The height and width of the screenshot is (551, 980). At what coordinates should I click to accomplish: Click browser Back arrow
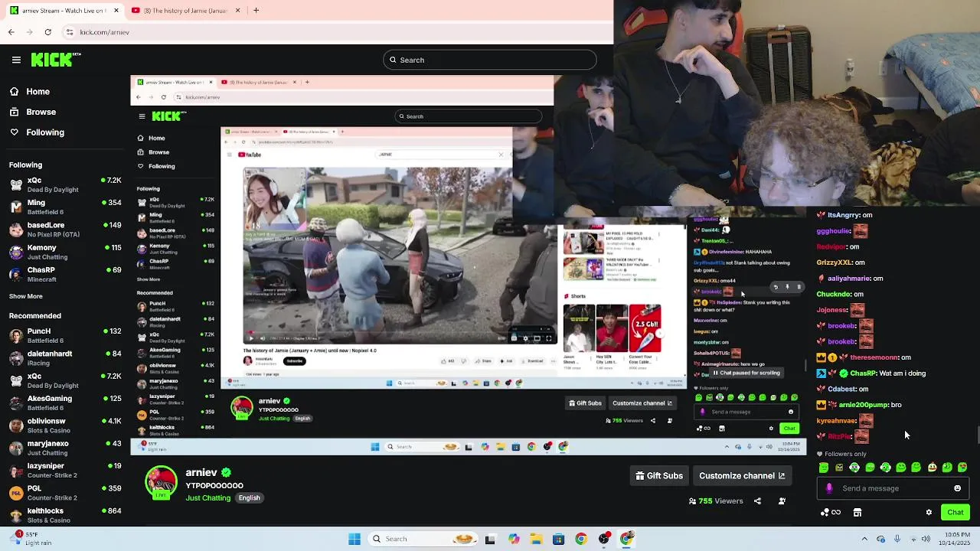click(x=11, y=32)
